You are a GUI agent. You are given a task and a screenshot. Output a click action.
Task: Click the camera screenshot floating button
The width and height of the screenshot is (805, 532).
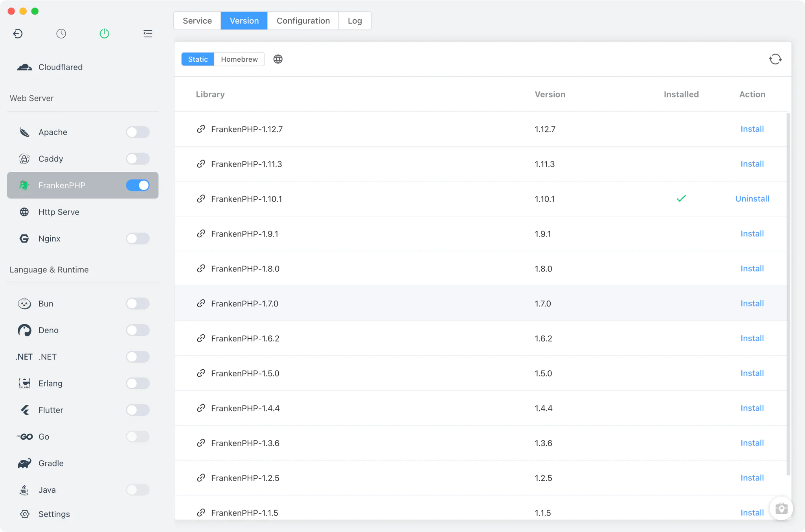point(781,508)
